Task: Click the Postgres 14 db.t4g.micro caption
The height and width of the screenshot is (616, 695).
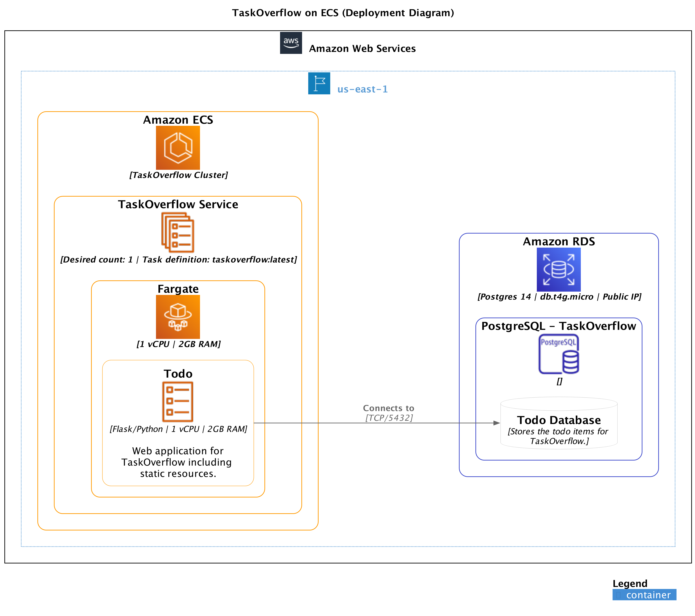Action: (559, 297)
